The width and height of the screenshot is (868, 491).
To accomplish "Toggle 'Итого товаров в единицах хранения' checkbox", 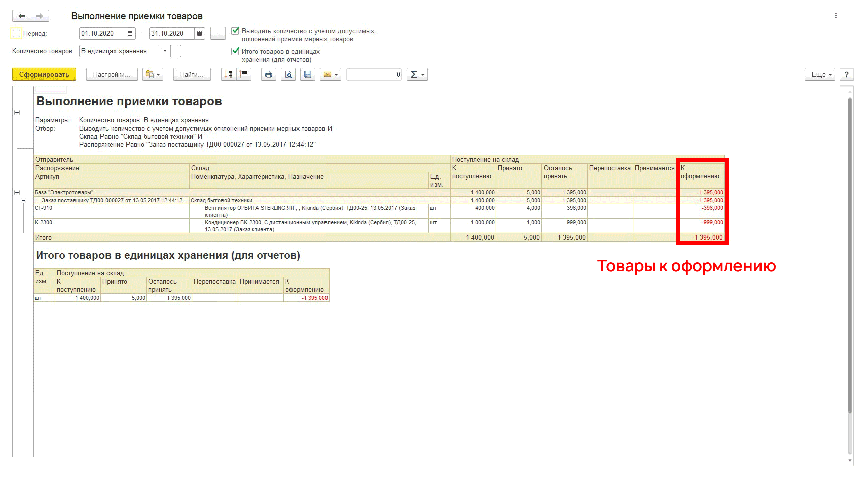I will pos(235,51).
